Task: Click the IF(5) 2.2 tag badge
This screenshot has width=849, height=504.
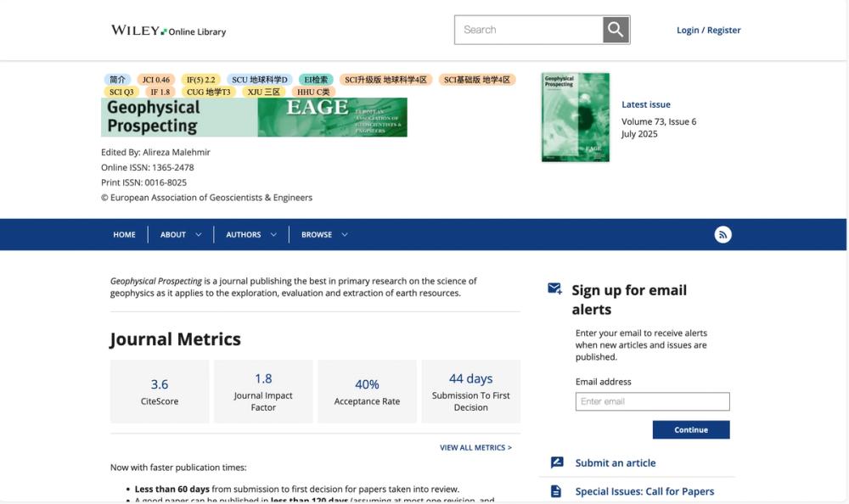Action: (201, 80)
